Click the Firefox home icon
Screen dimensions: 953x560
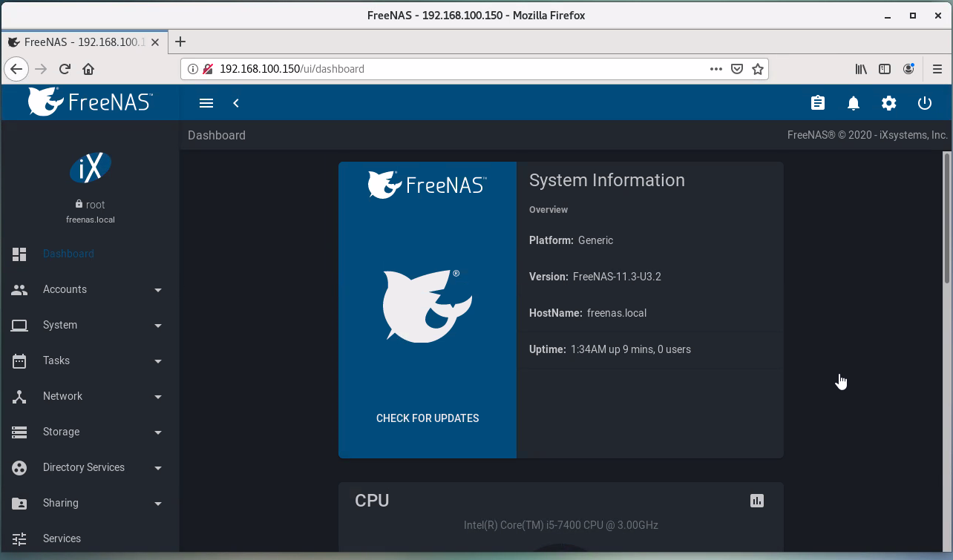click(88, 69)
